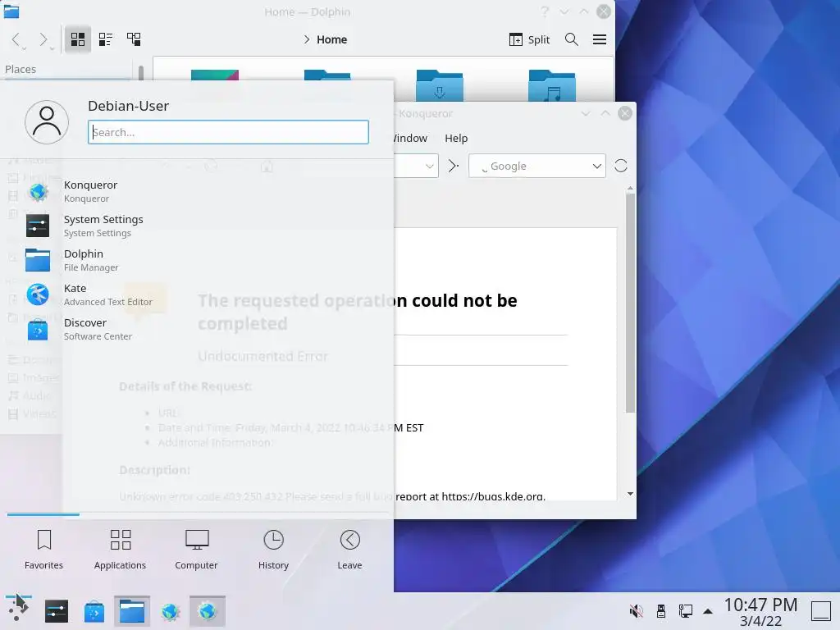Open the Downloads folder in Dolphin
Image resolution: width=840 pixels, height=630 pixels.
coord(440,85)
